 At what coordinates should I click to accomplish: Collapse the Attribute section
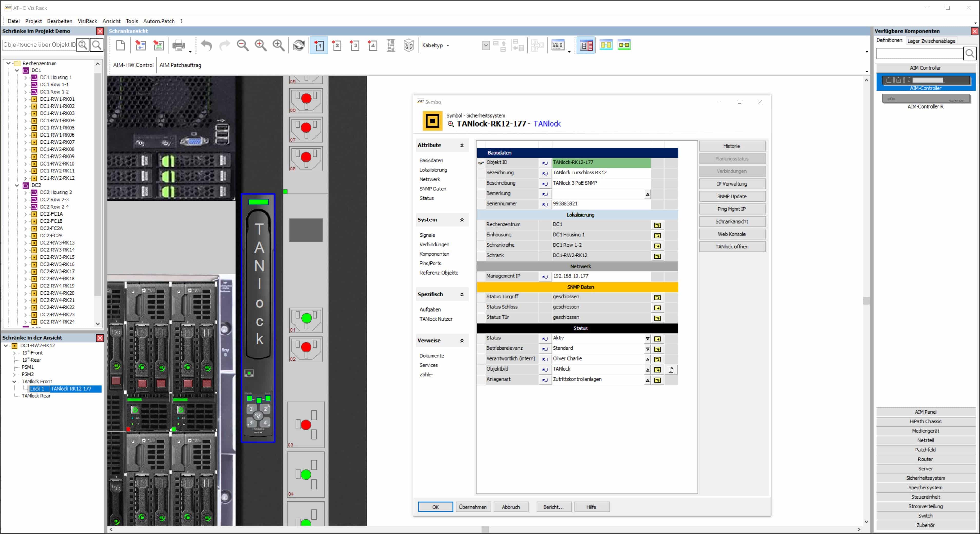tap(462, 145)
